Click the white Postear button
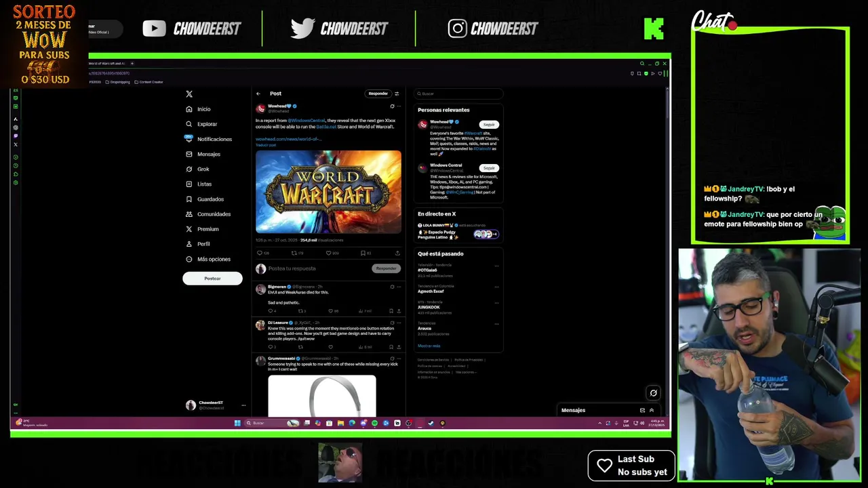The width and height of the screenshot is (868, 488). 212,279
